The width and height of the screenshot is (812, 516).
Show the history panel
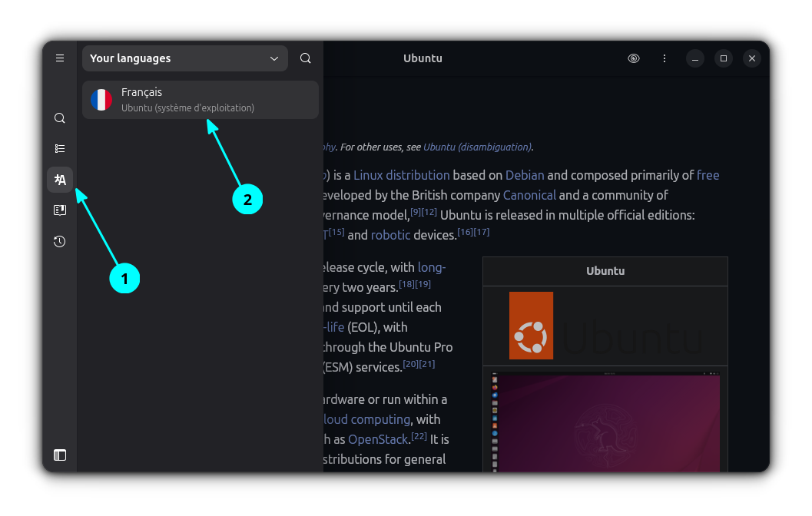point(60,242)
